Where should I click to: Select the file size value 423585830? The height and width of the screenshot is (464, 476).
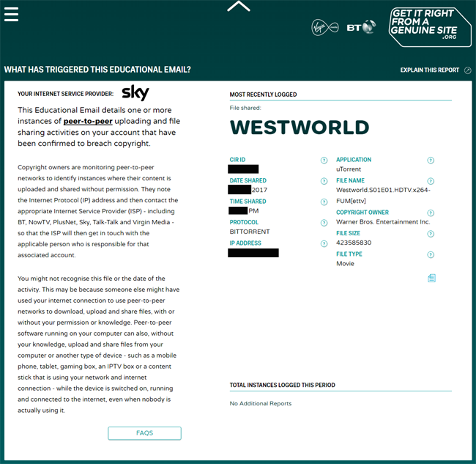[354, 243]
